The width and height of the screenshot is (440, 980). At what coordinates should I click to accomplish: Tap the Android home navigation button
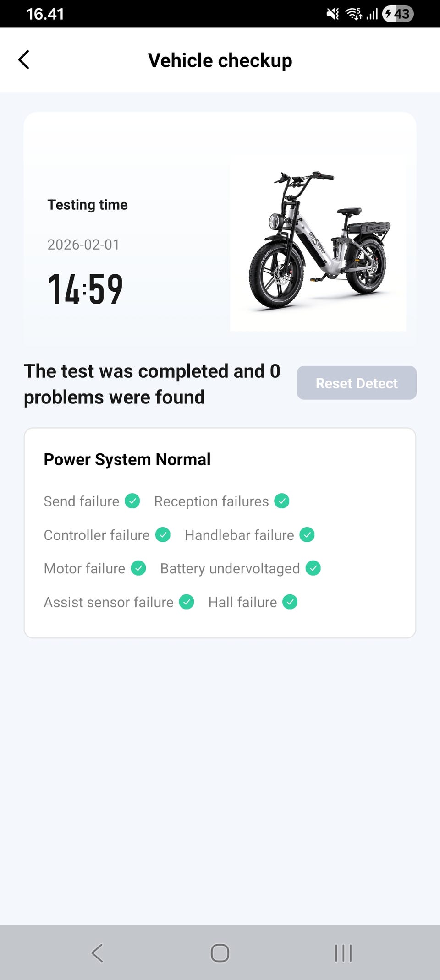(220, 953)
